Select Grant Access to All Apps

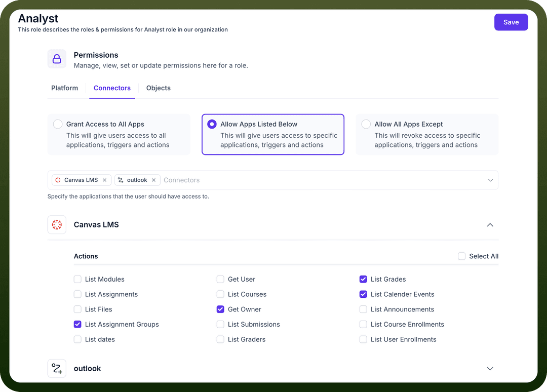pos(119,135)
